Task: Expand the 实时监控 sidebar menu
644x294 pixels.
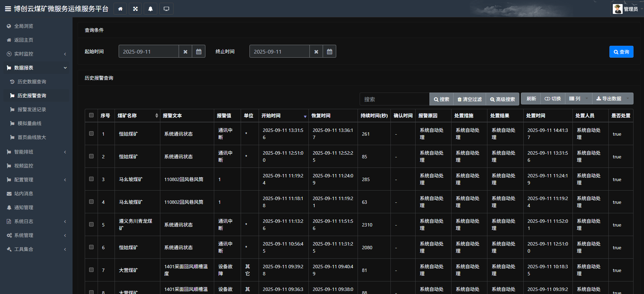Action: [x=36, y=54]
